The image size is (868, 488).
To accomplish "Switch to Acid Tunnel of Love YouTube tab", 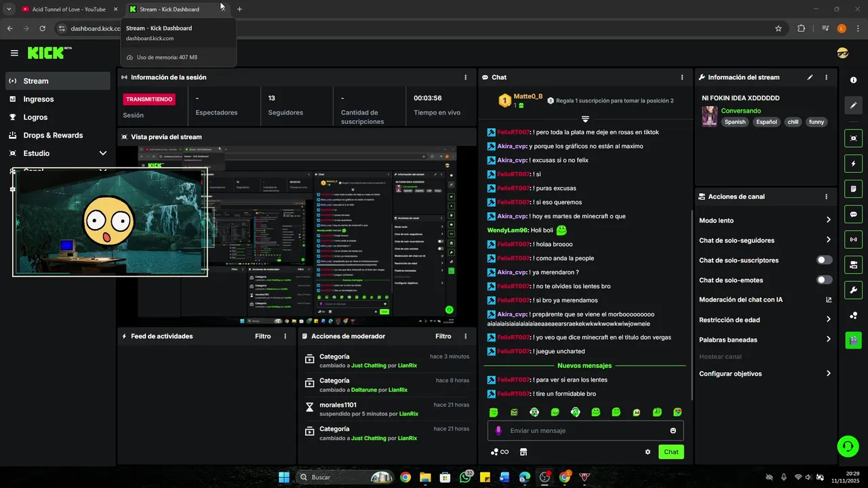I will (68, 9).
